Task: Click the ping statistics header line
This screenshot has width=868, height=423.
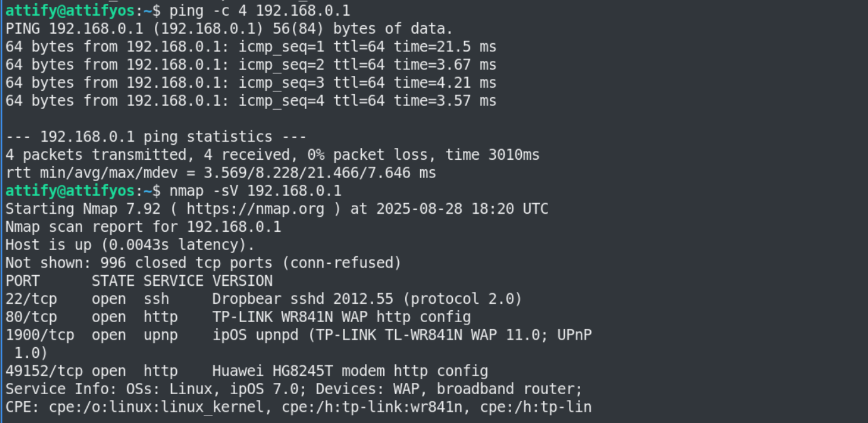Action: (156, 137)
